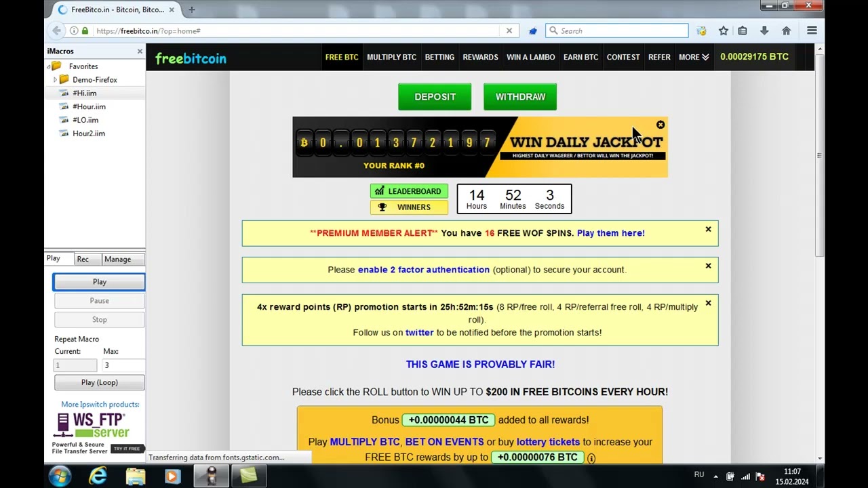Open the Windows Start menu
Image resolution: width=868 pixels, height=488 pixels.
[60, 476]
